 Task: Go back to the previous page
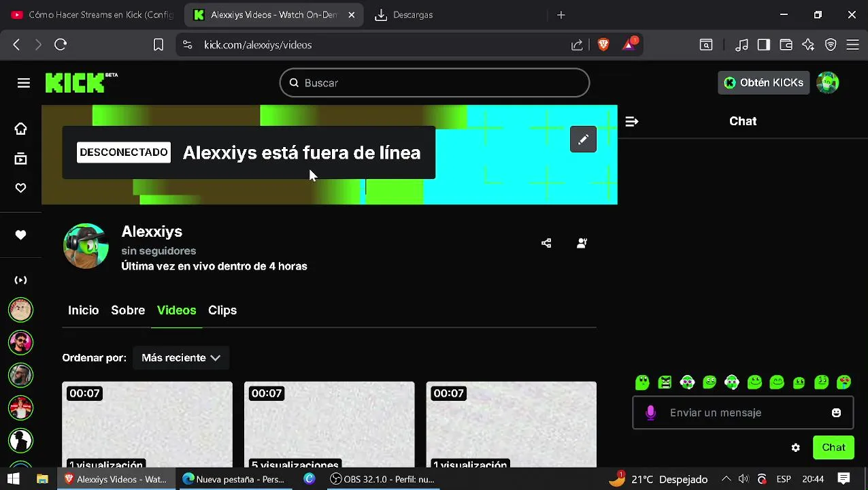[16, 45]
